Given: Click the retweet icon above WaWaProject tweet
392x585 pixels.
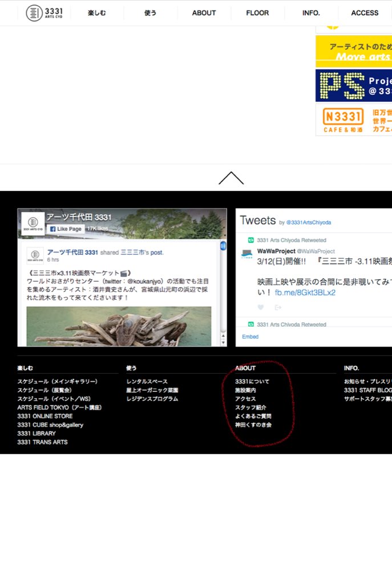Looking at the screenshot, I should (250, 240).
